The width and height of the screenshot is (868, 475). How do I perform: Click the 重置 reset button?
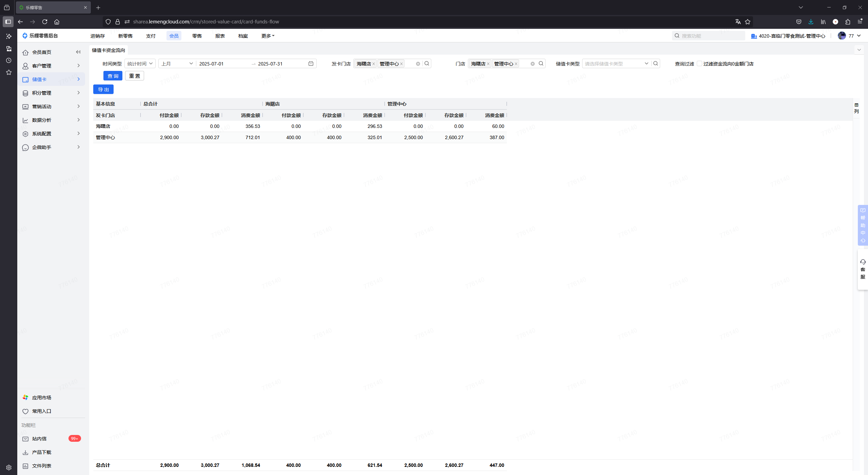tap(135, 76)
